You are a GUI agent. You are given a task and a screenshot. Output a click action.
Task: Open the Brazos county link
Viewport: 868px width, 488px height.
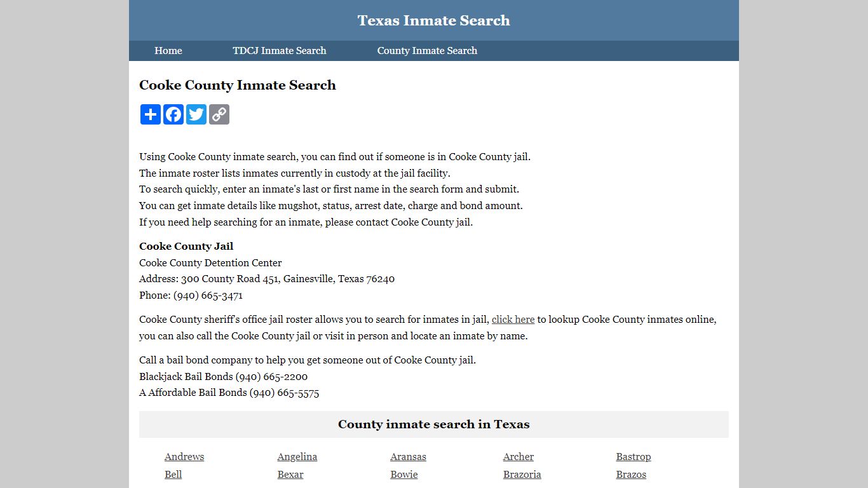631,475
